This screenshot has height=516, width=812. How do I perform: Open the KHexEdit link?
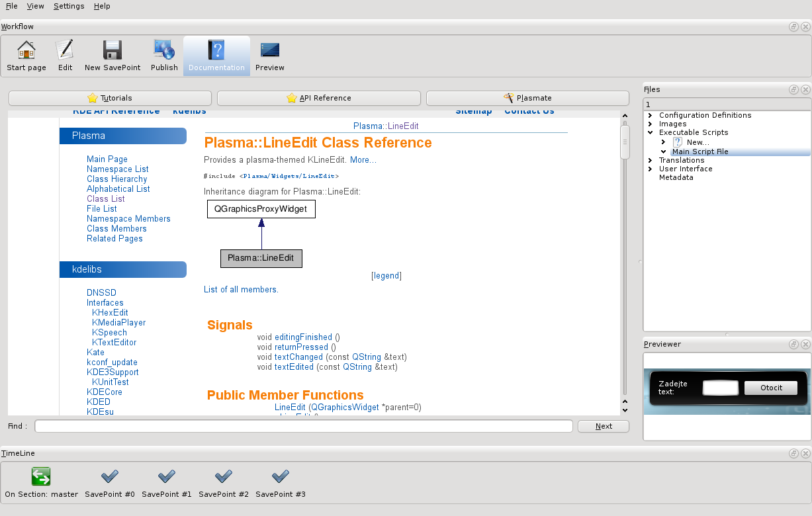point(110,312)
